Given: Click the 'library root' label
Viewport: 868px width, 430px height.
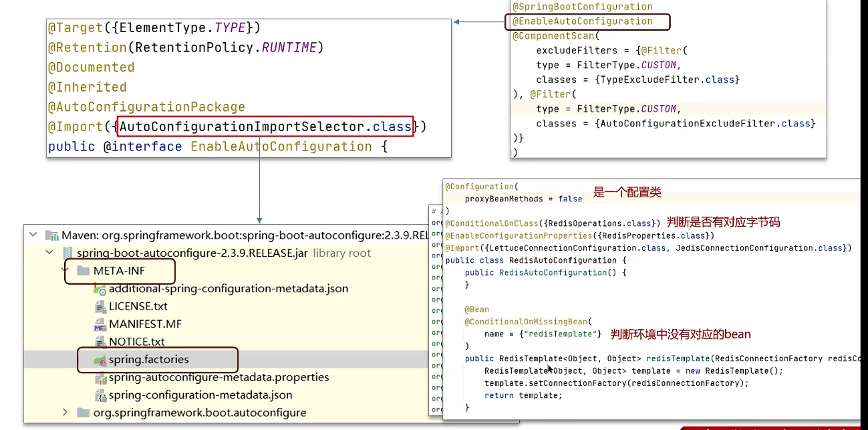Looking at the screenshot, I should pyautogui.click(x=342, y=253).
